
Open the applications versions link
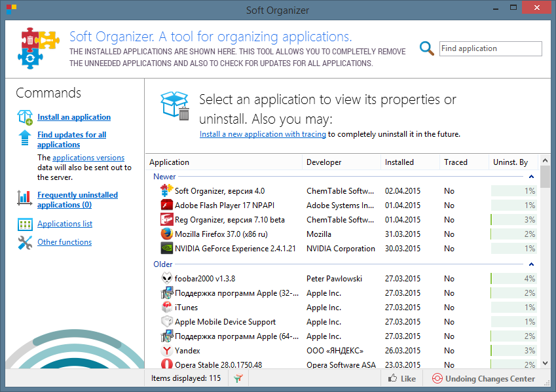[88, 158]
